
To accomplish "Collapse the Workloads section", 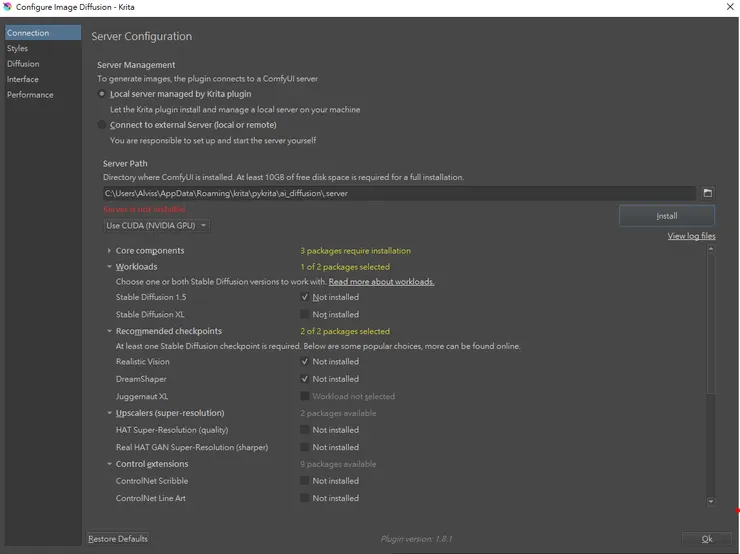I will (109, 267).
